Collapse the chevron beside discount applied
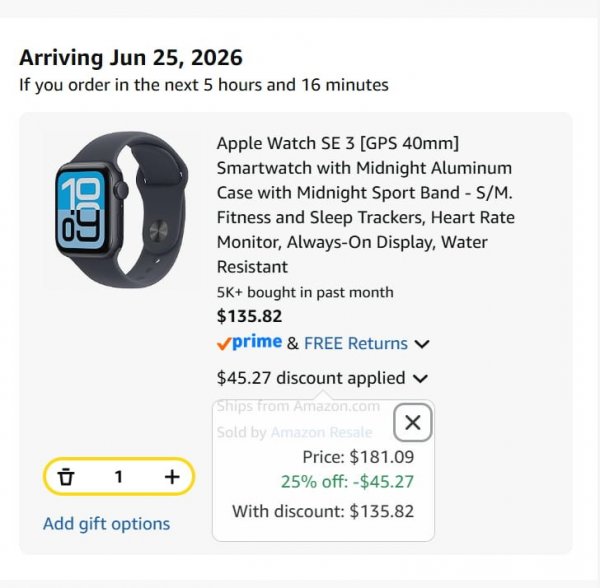600x588 pixels. point(421,378)
